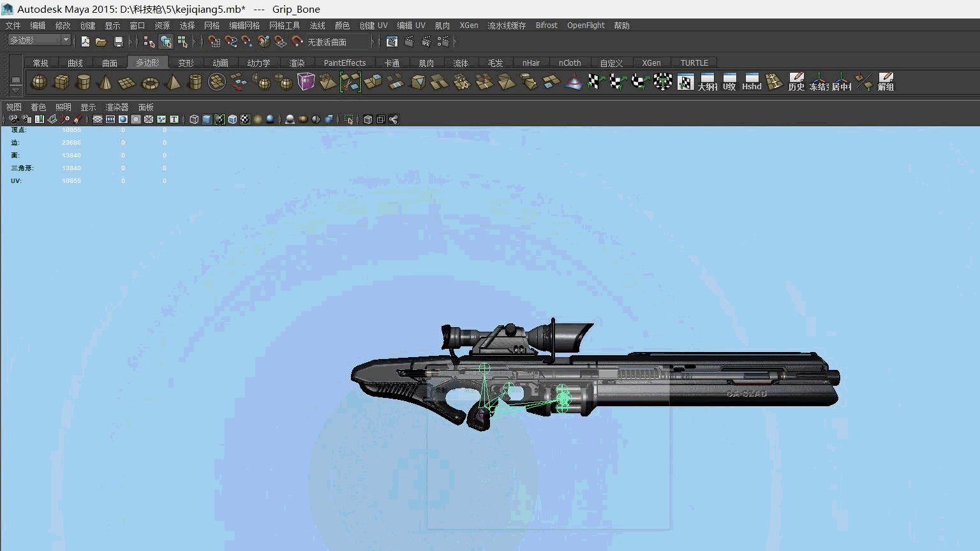Click the IPR render icon
Image resolution: width=980 pixels, height=551 pixels.
tap(426, 41)
